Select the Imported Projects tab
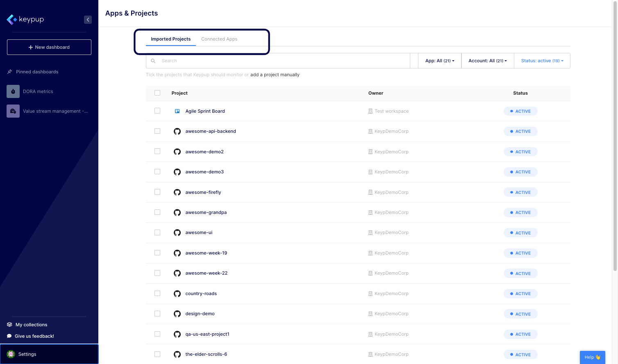618x364 pixels. (170, 39)
